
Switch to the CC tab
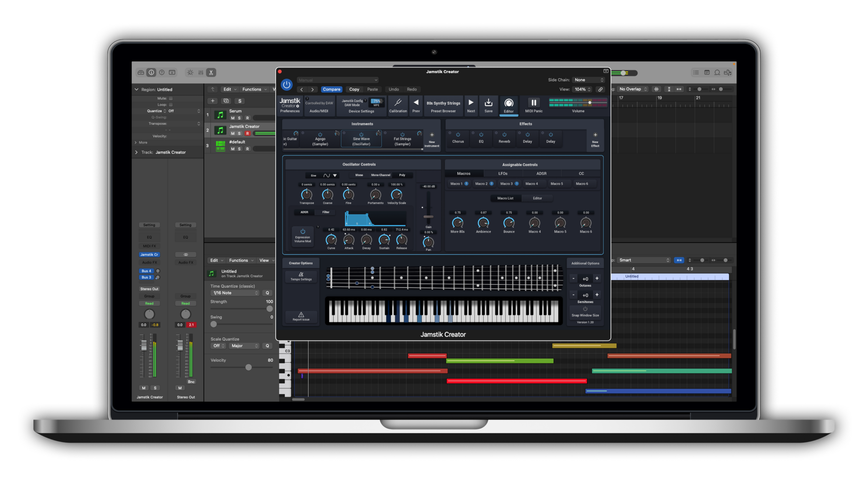(x=581, y=174)
